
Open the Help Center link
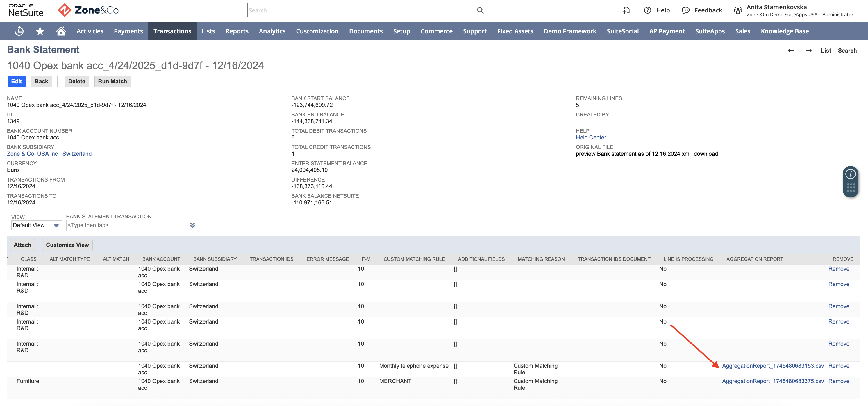pyautogui.click(x=591, y=137)
